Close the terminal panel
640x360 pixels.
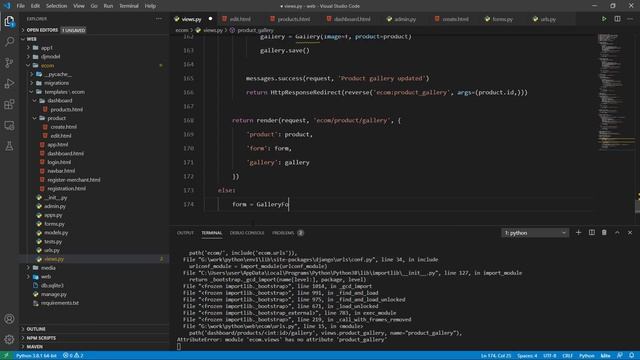[x=630, y=233]
